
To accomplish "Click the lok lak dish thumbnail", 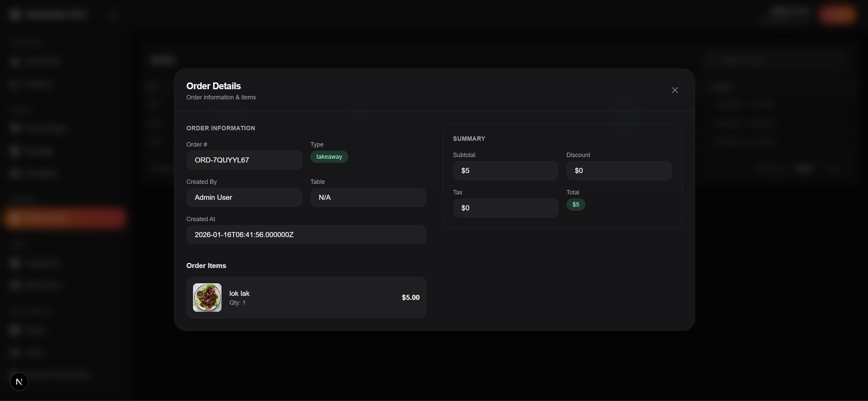I will pyautogui.click(x=207, y=298).
